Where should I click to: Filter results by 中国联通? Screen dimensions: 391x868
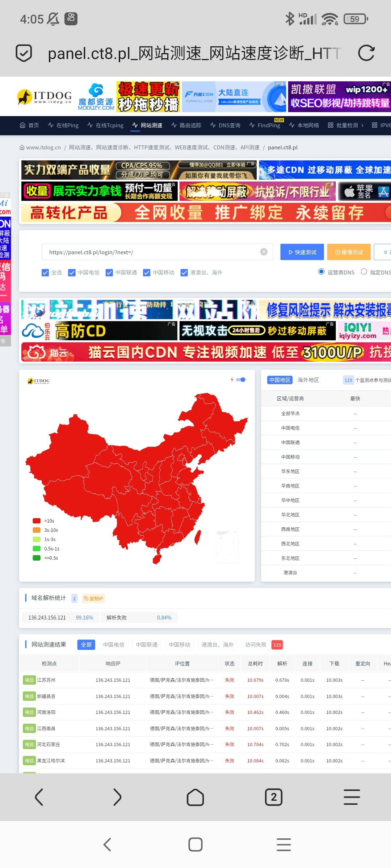click(147, 644)
